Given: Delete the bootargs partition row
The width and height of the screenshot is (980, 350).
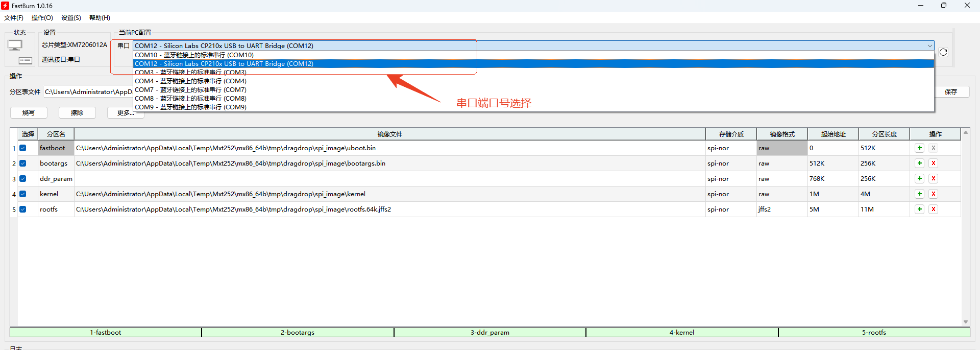Looking at the screenshot, I should click(933, 164).
